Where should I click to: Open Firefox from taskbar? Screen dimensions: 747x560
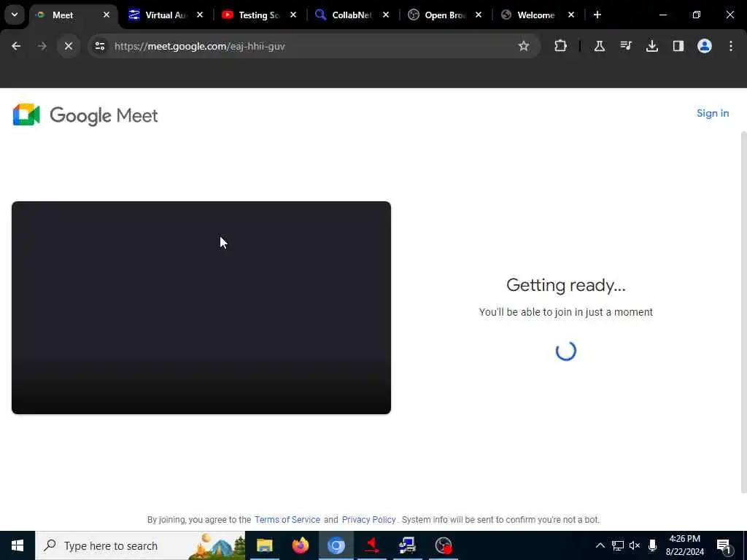300,545
